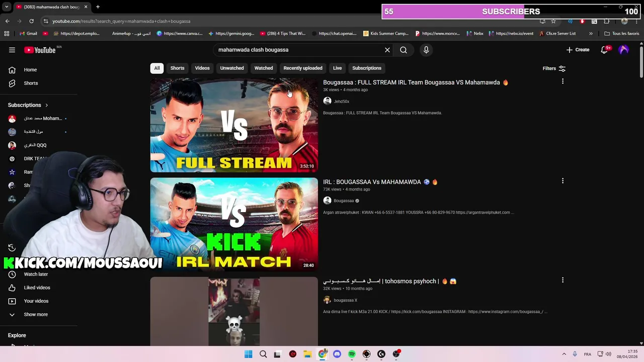This screenshot has width=644, height=362.
Task: Go back with the browser back arrow
Action: (7, 21)
